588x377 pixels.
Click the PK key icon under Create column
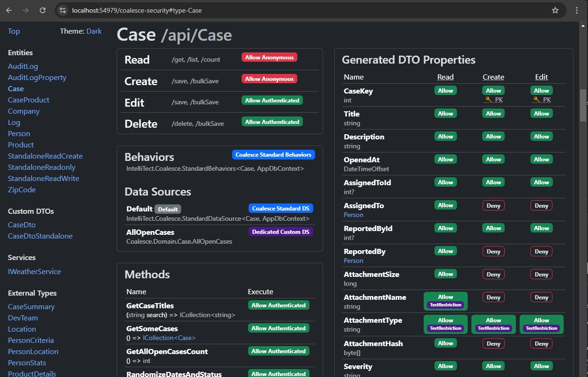pos(493,100)
